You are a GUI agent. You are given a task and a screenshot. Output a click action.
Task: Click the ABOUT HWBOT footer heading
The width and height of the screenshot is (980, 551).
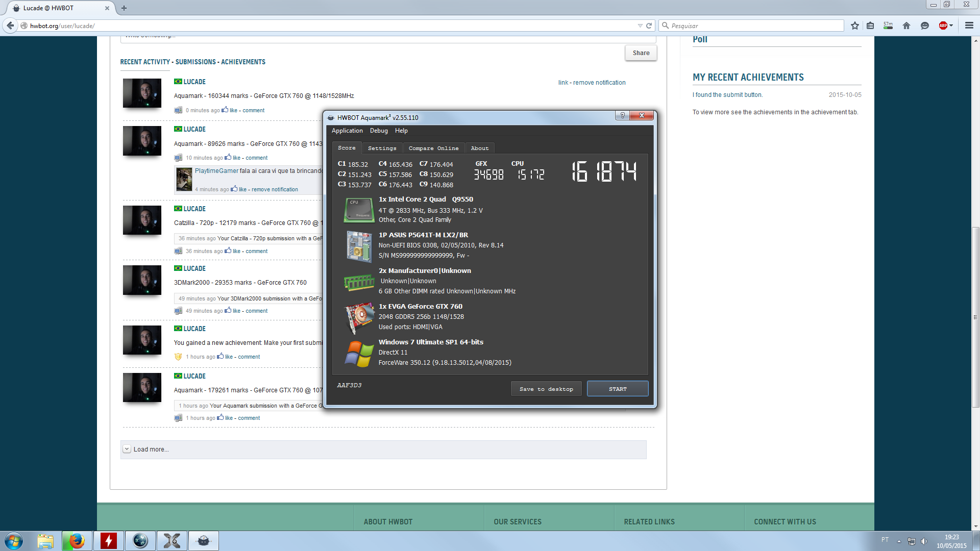click(x=388, y=522)
